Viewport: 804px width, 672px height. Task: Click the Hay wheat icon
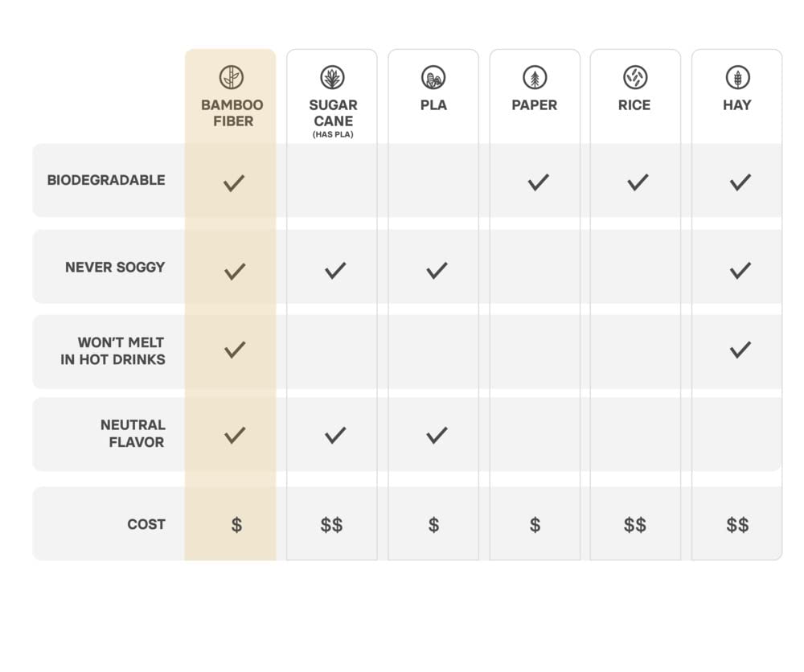(738, 77)
